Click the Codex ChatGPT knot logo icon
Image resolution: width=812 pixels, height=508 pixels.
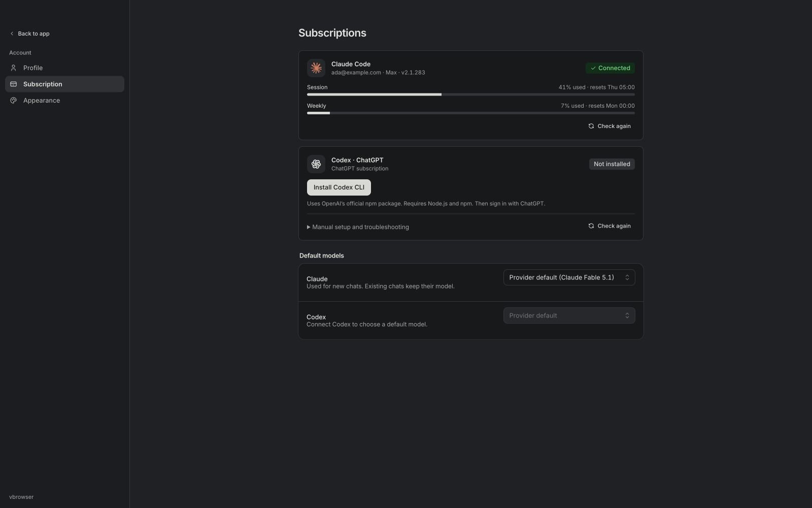(316, 164)
